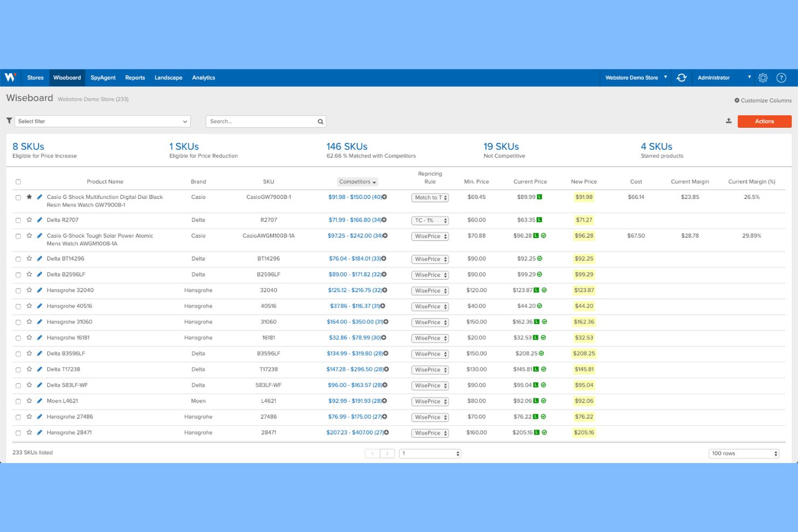Change the repricing rule stepper for Delta R2707

(444, 220)
